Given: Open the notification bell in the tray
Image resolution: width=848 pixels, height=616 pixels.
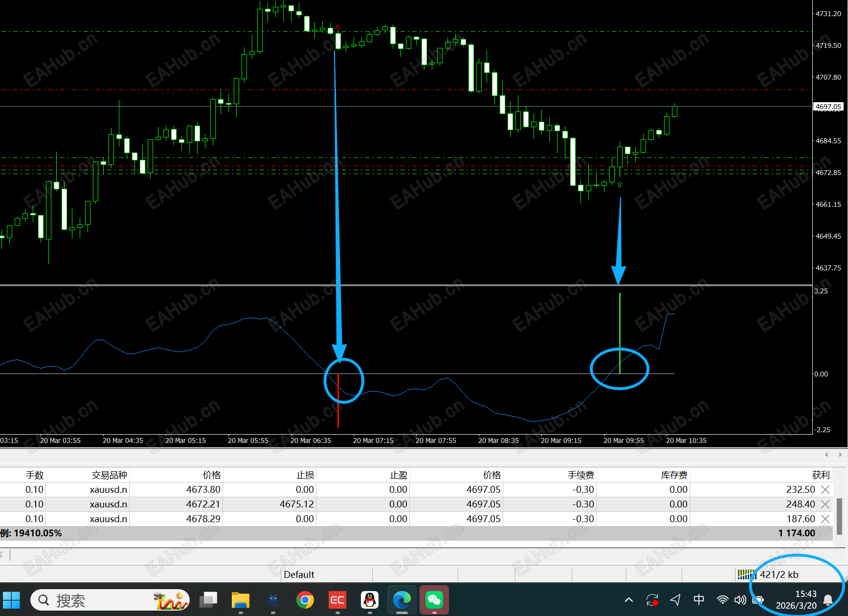Looking at the screenshot, I should (x=828, y=600).
